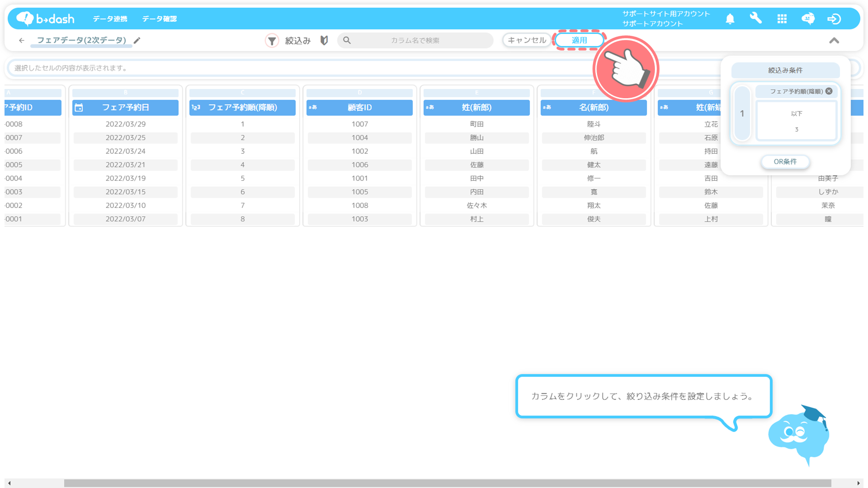Click the logout arrow icon

pyautogui.click(x=834, y=19)
